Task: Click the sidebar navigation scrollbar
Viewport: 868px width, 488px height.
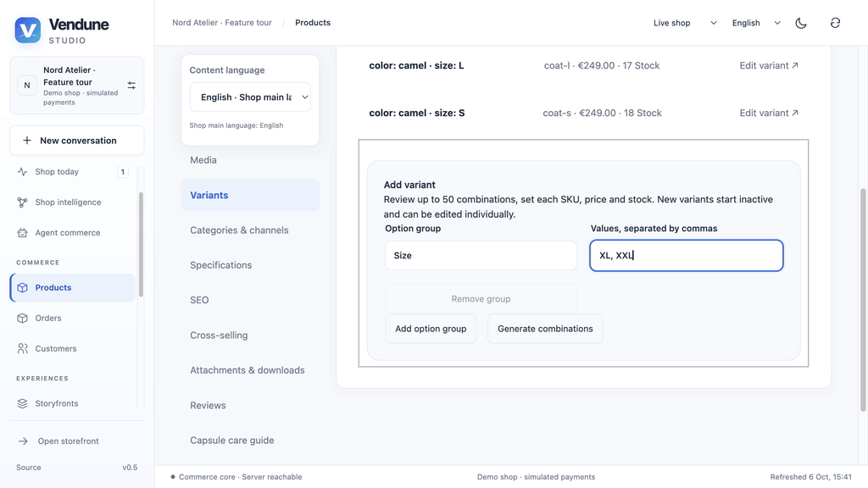Action: [x=141, y=243]
